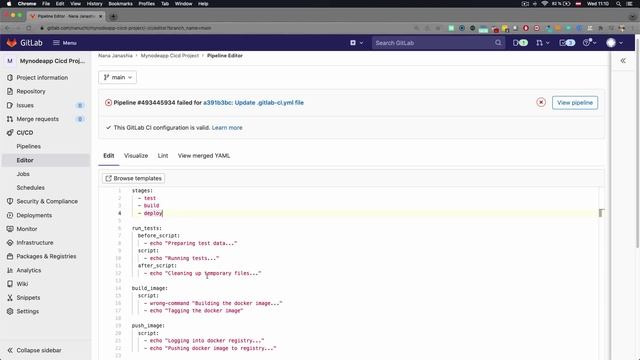Open the user avatar dropdown
Image resolution: width=640 pixels, height=360 pixels.
(614, 43)
